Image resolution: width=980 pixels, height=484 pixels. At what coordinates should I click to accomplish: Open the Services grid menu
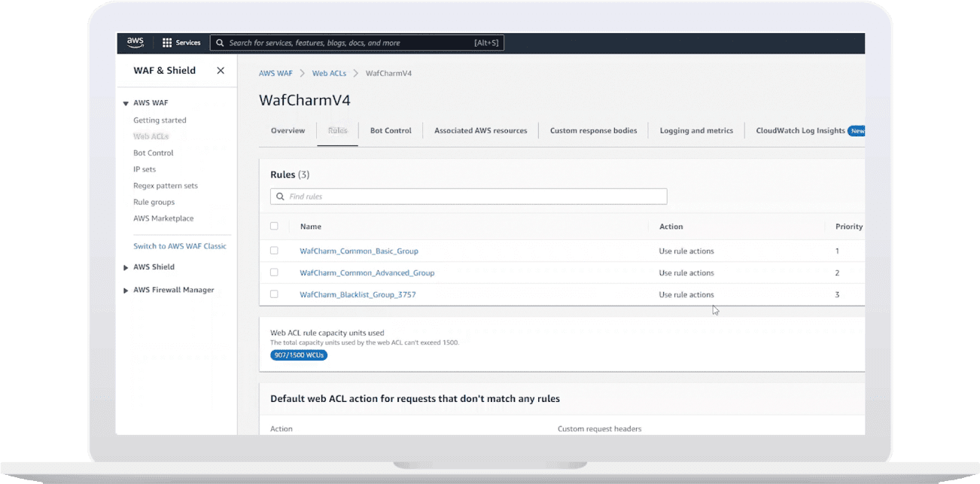coord(181,43)
